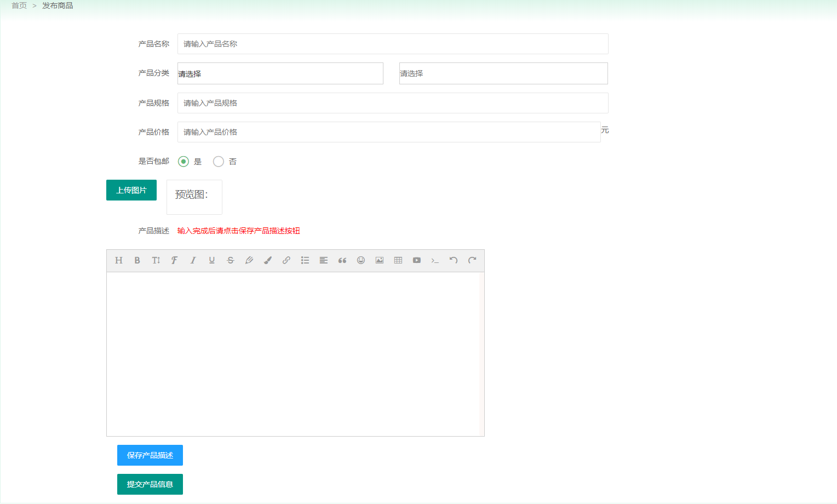This screenshot has height=504, width=837.
Task: Open the first 产品分类 dropdown
Action: (x=280, y=73)
